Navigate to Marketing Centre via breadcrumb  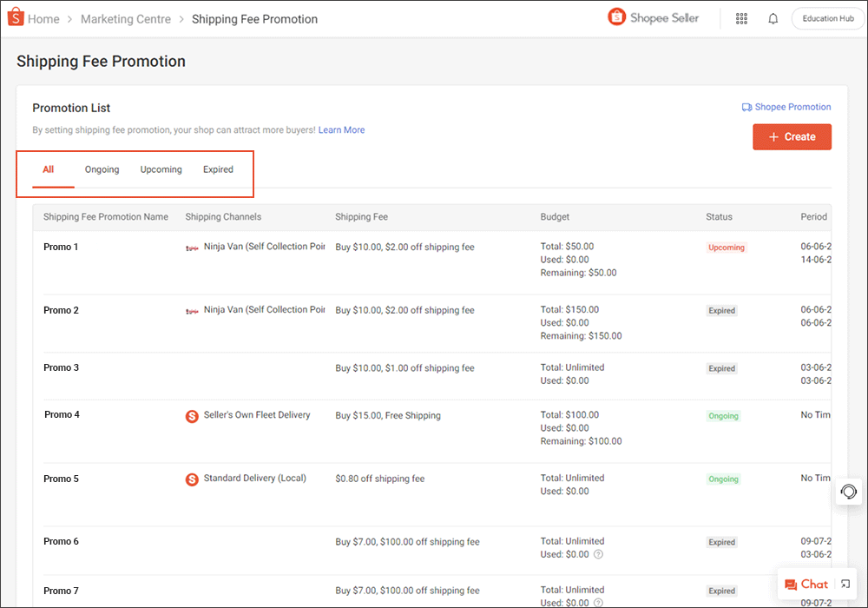click(x=125, y=18)
